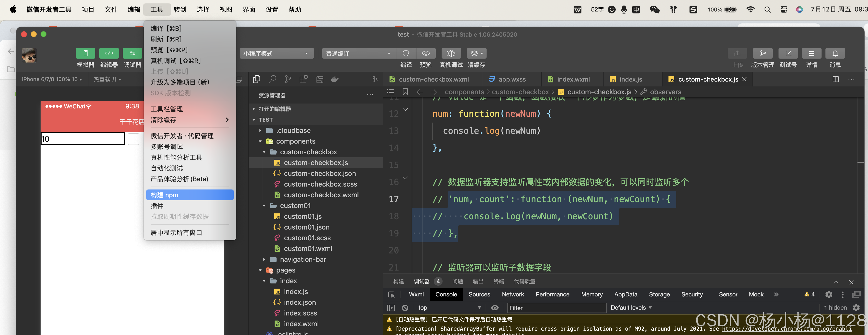Image resolution: width=868 pixels, height=335 pixels.
Task: Open the source control branch icon
Action: tap(288, 79)
